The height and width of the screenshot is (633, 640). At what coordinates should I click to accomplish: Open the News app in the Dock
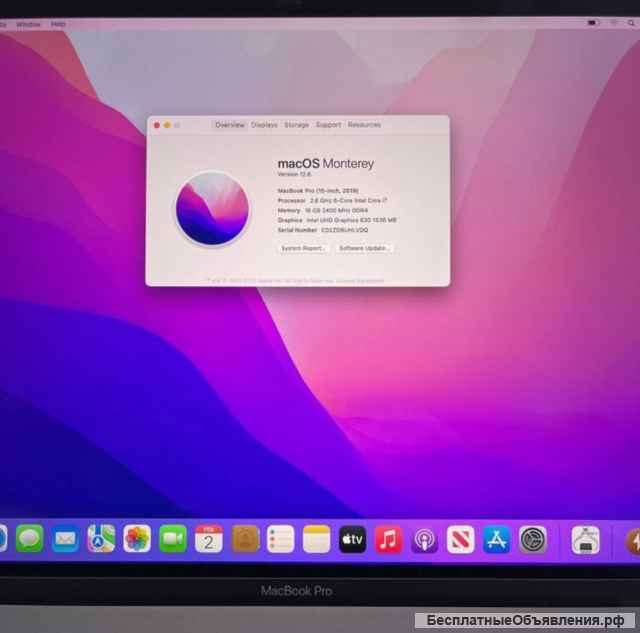[x=460, y=539]
